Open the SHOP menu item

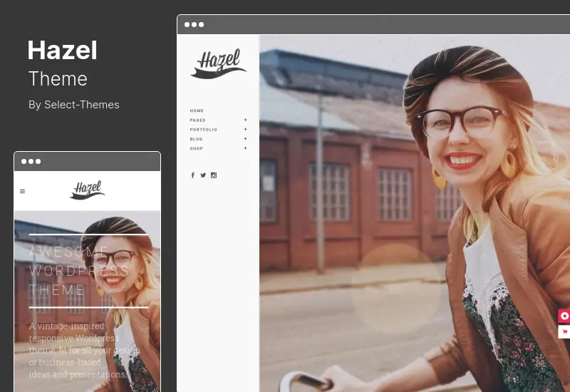(197, 148)
